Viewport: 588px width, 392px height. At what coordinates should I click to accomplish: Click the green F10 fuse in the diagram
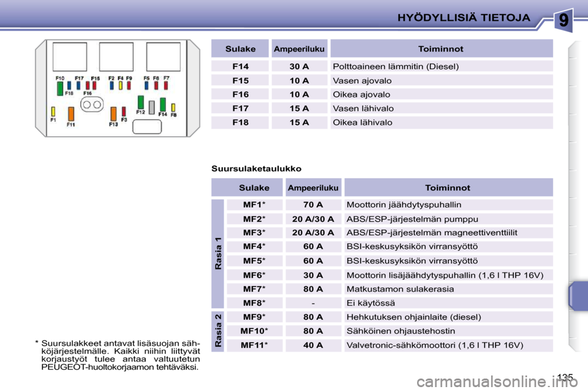coord(59,89)
